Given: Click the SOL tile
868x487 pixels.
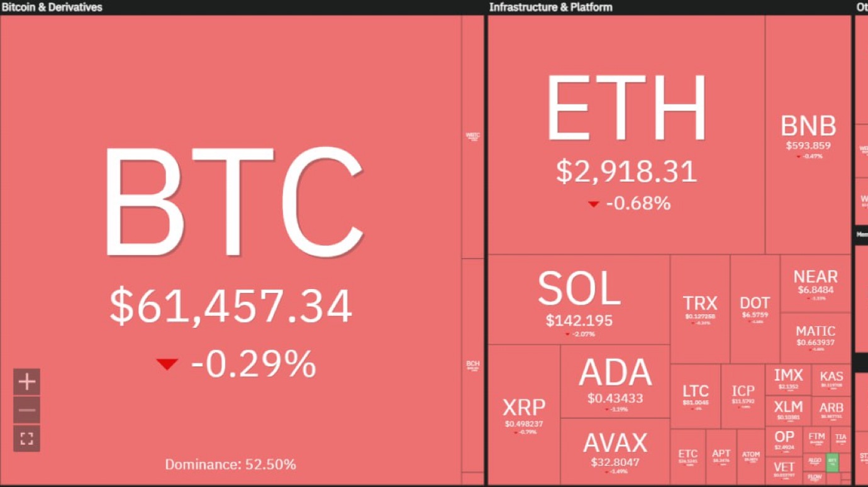Looking at the screenshot, I should click(x=579, y=299).
